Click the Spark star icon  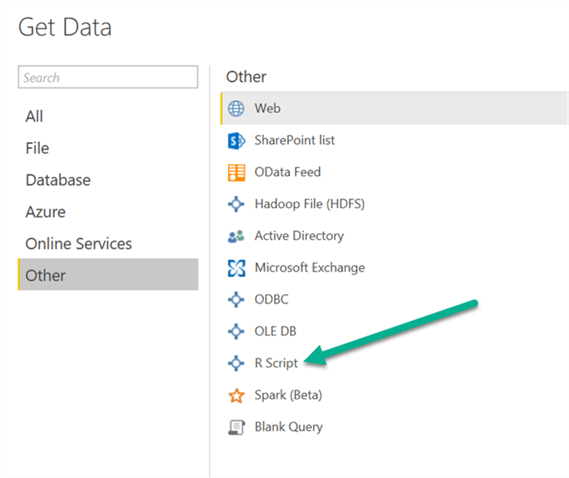[x=236, y=396]
